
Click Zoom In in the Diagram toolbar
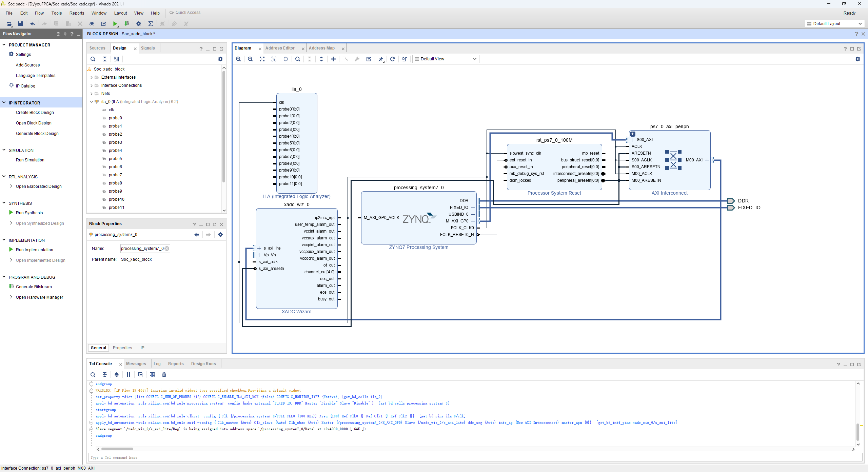(x=238, y=59)
